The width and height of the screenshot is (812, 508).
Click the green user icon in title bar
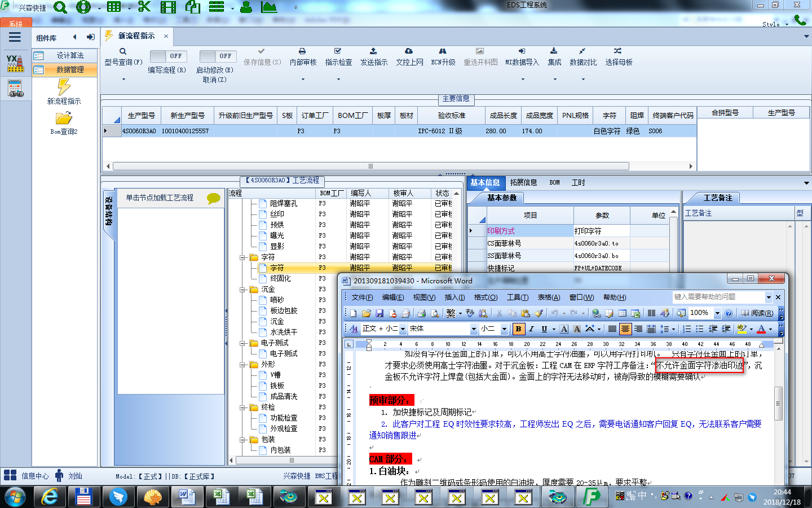coord(246,7)
